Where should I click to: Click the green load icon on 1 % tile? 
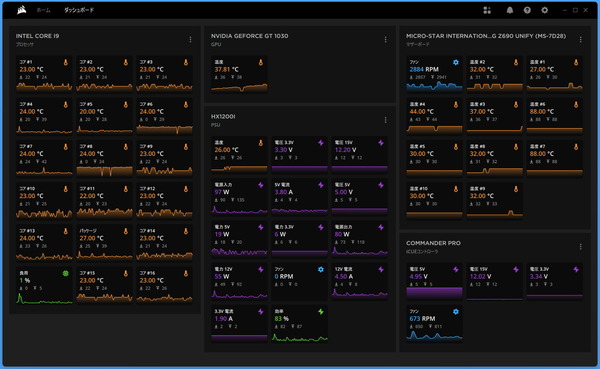click(65, 273)
